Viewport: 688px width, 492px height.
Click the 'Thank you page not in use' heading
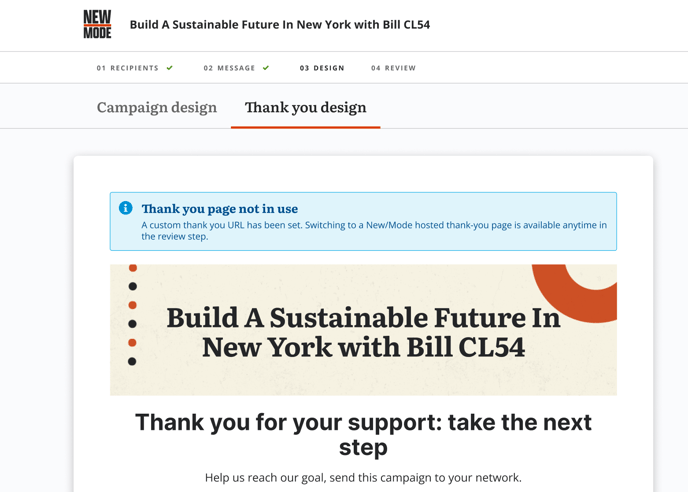tap(219, 209)
